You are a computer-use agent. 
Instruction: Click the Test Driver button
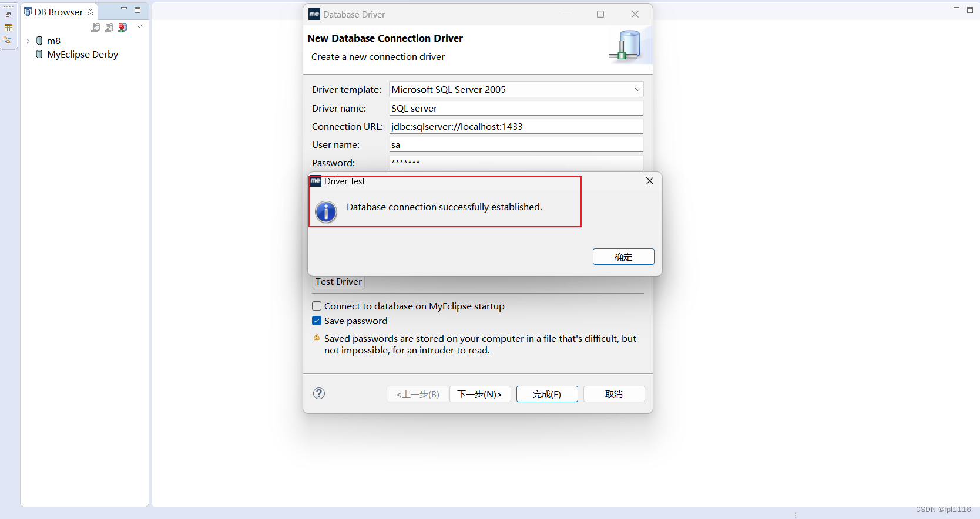tap(338, 282)
